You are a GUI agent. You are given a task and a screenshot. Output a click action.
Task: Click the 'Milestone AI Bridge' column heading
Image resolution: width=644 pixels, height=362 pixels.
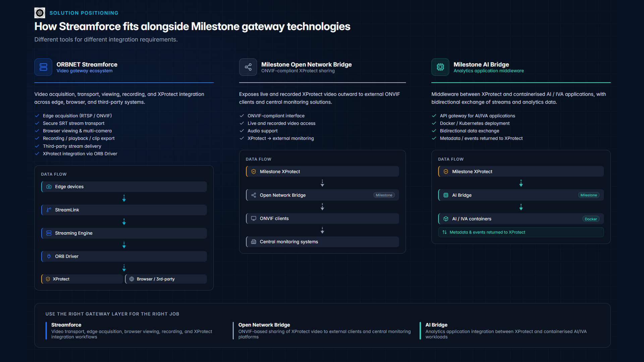[x=481, y=64]
